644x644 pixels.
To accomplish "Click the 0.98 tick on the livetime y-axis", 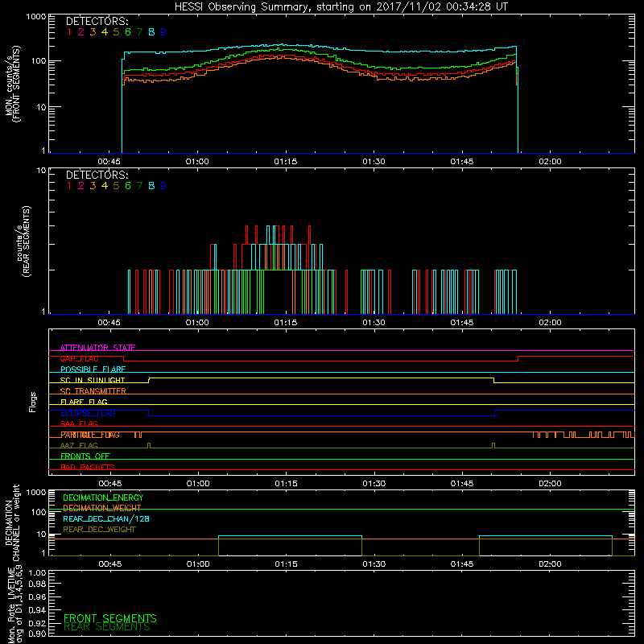I will 37,584.
